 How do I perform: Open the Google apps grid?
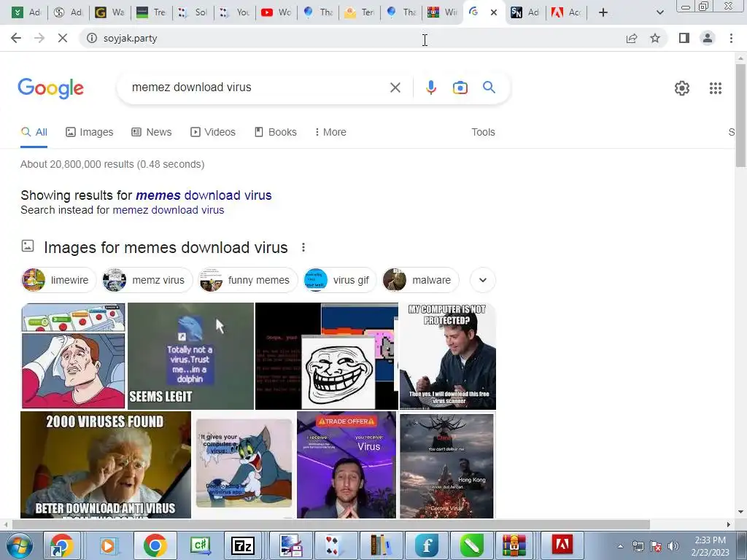click(715, 88)
